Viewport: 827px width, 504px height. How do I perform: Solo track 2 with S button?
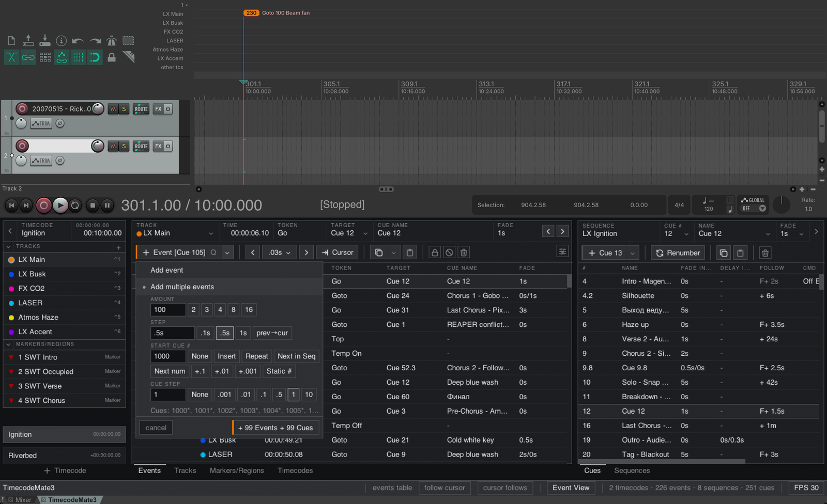124,146
